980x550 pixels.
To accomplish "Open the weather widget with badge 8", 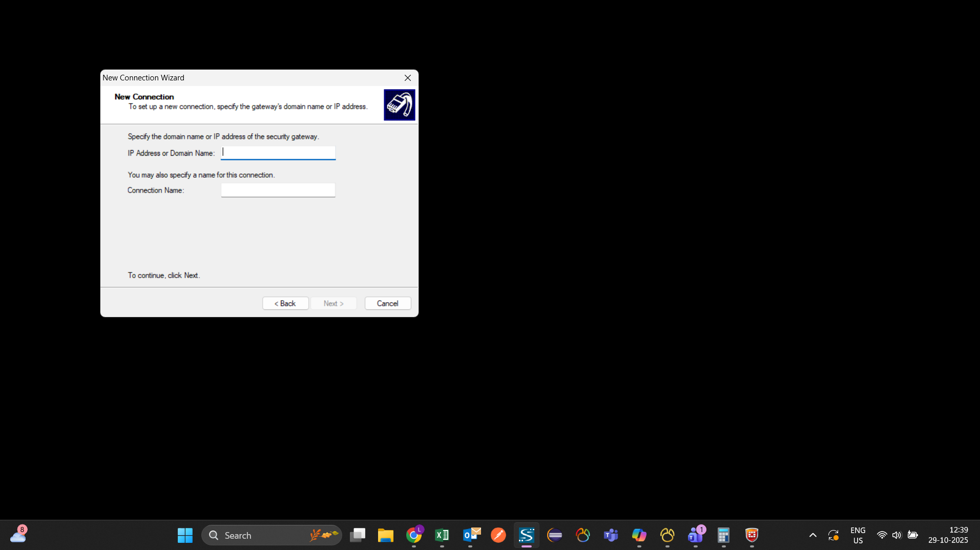I will 18,535.
